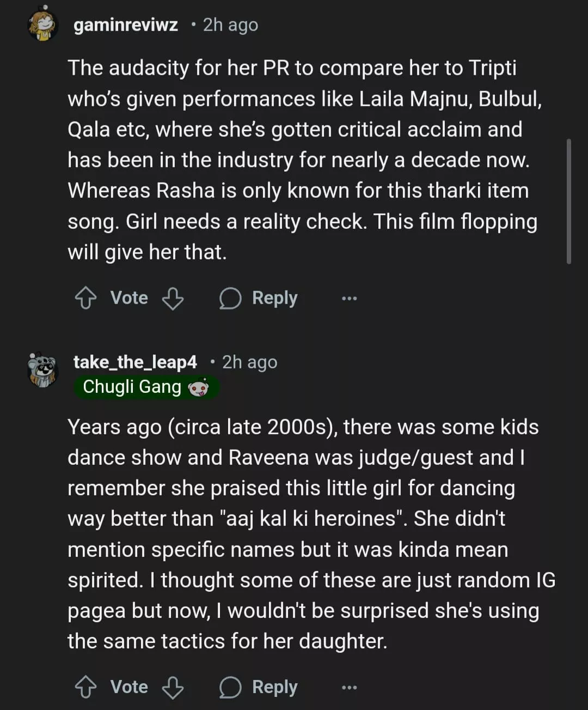This screenshot has width=588, height=710.
Task: Click the scrollbar on the right edge
Action: point(568,202)
